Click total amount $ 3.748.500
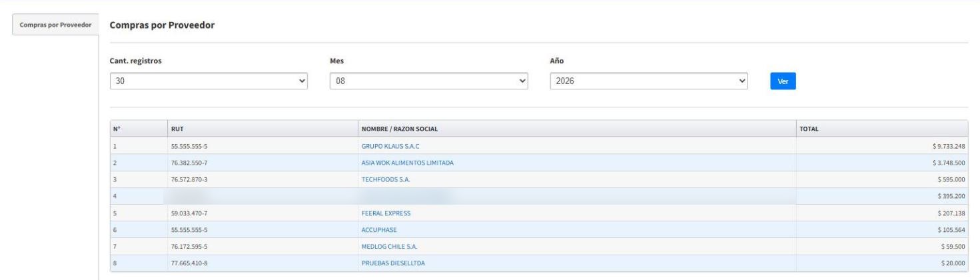980x280 pixels. (947, 163)
